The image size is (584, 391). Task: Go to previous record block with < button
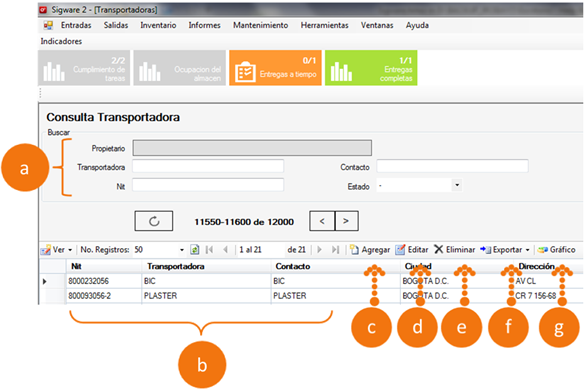click(322, 221)
